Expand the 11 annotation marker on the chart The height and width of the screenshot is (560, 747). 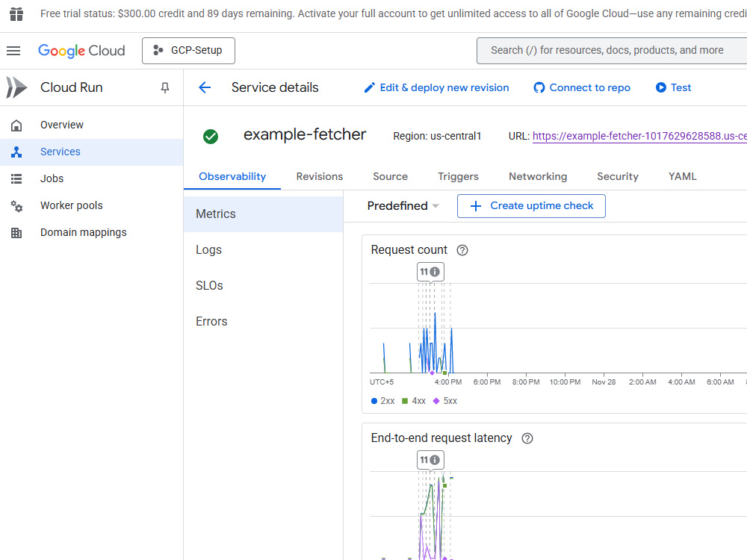coord(430,271)
